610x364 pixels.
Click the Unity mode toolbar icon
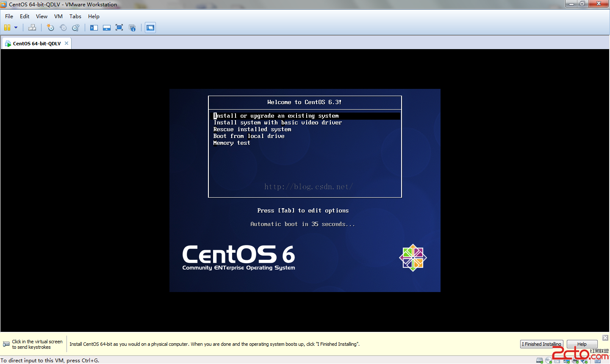132,28
